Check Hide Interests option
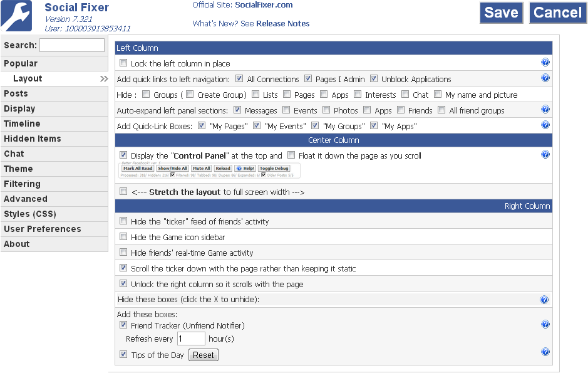588x373 pixels. (358, 94)
